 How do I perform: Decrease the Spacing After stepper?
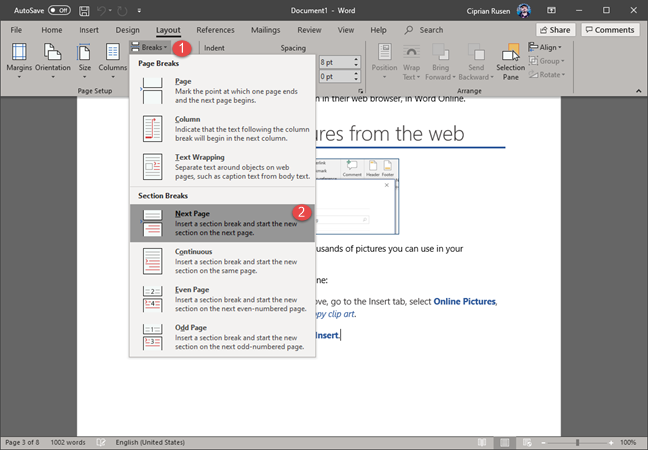coord(356,79)
